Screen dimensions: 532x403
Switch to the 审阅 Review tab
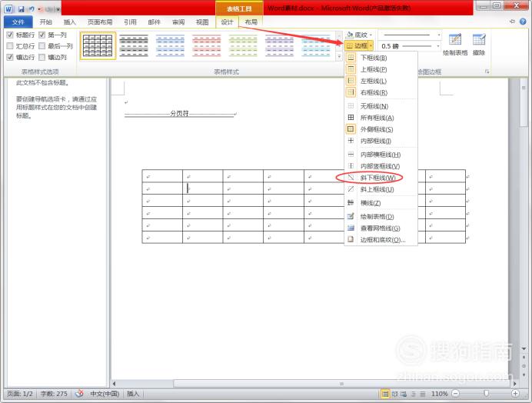[x=178, y=22]
